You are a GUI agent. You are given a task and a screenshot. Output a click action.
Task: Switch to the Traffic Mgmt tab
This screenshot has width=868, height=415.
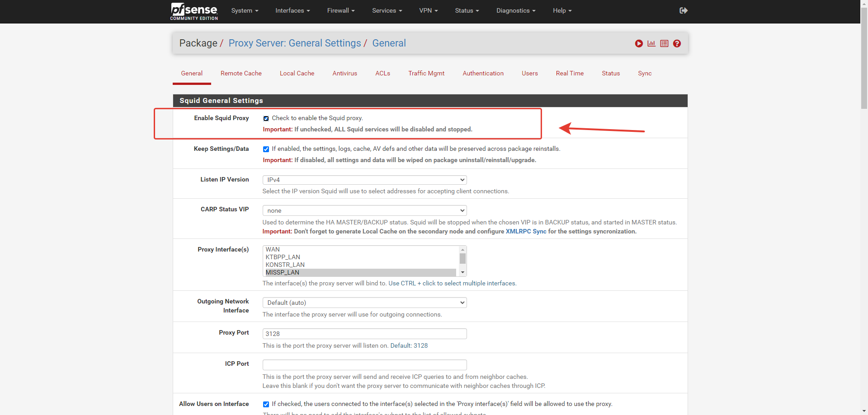426,74
